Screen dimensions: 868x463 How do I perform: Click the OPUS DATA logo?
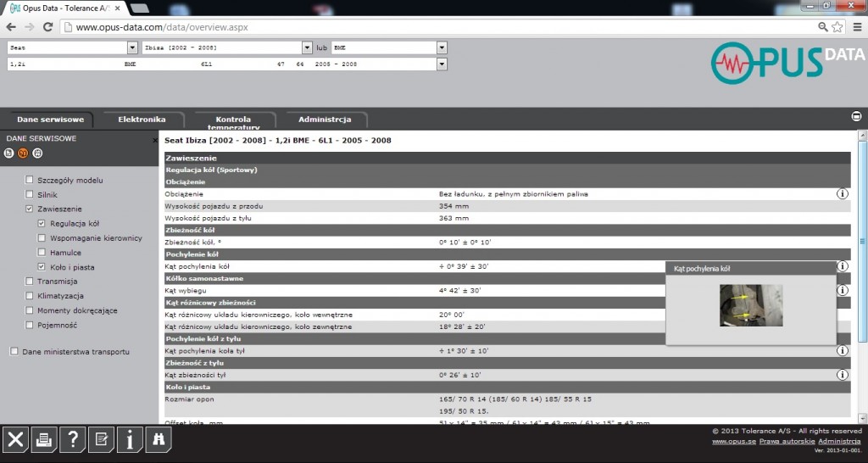pyautogui.click(x=787, y=63)
